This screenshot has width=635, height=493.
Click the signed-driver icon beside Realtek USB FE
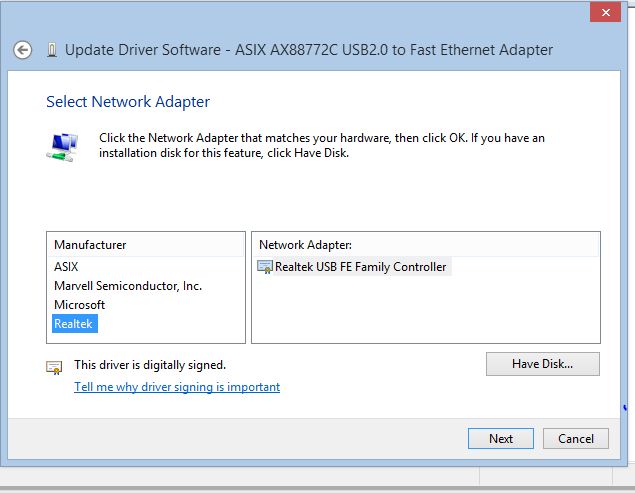[265, 267]
